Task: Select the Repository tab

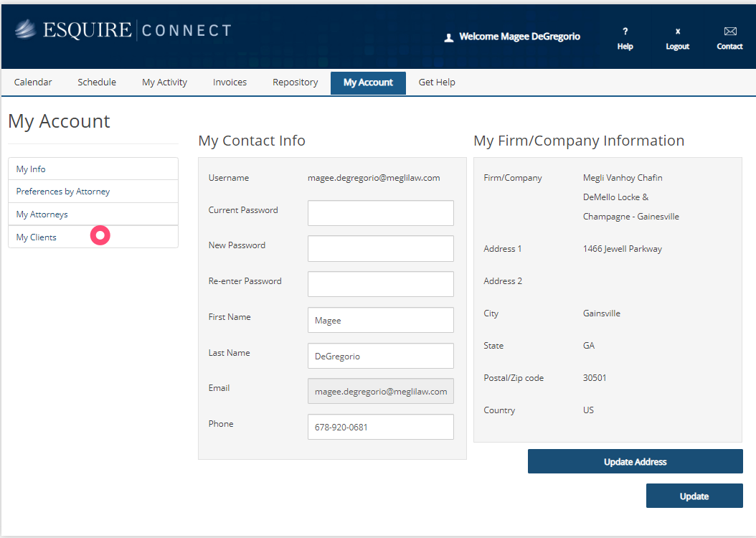Action: click(x=295, y=82)
